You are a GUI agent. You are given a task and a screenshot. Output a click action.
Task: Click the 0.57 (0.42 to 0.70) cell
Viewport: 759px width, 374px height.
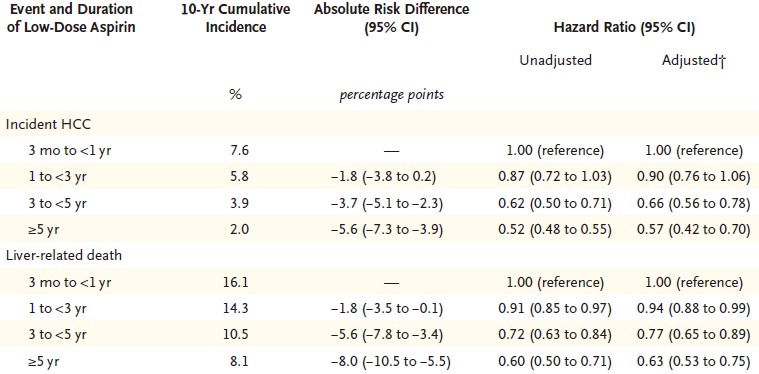(x=694, y=230)
